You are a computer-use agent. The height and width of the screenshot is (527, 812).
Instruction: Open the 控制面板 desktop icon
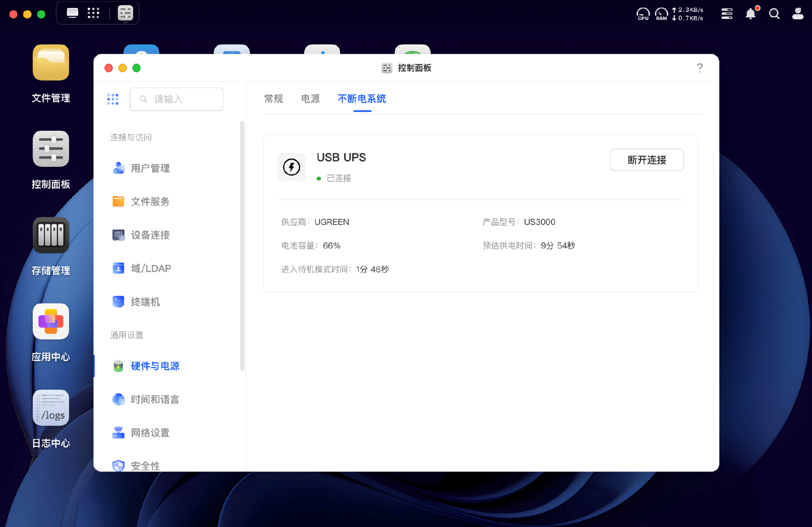pos(51,149)
